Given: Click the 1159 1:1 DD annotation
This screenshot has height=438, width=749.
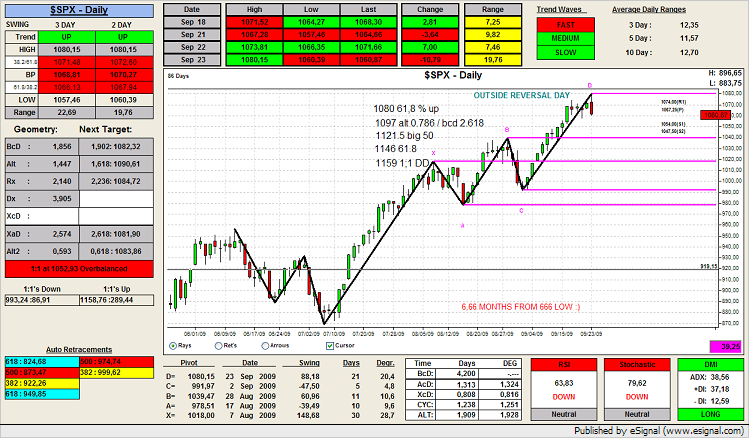Looking at the screenshot, I should coord(402,163).
